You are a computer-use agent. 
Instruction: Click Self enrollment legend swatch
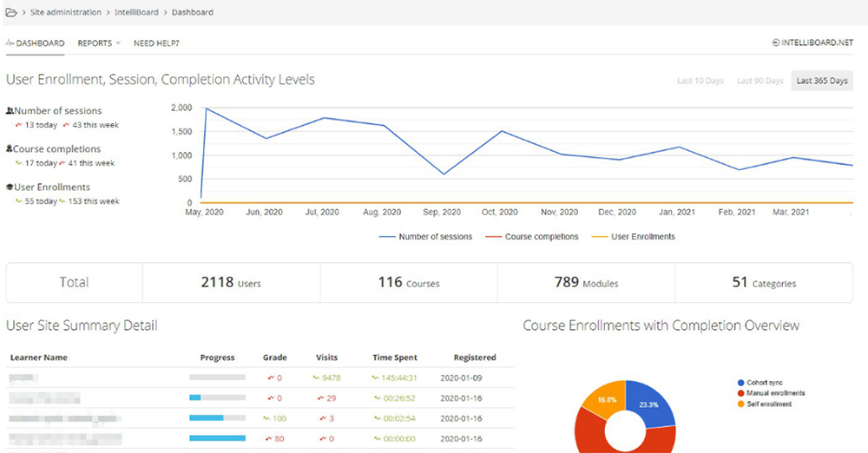coord(740,404)
